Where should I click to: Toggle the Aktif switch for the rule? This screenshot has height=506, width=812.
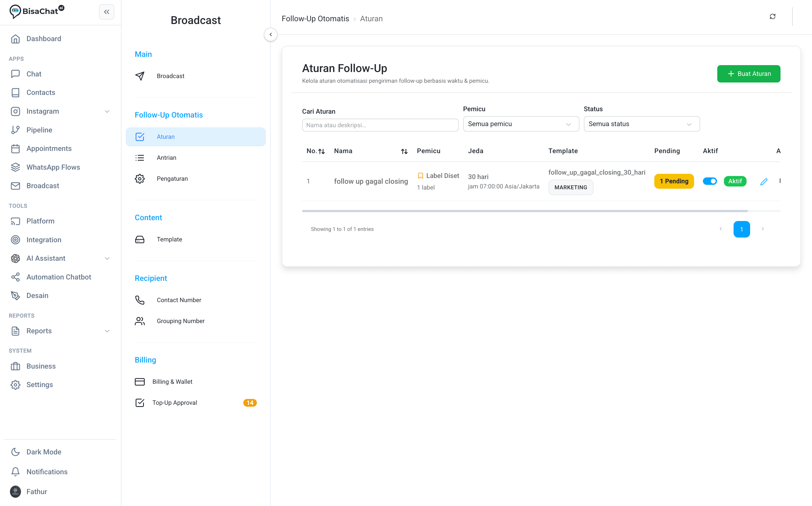(x=710, y=181)
